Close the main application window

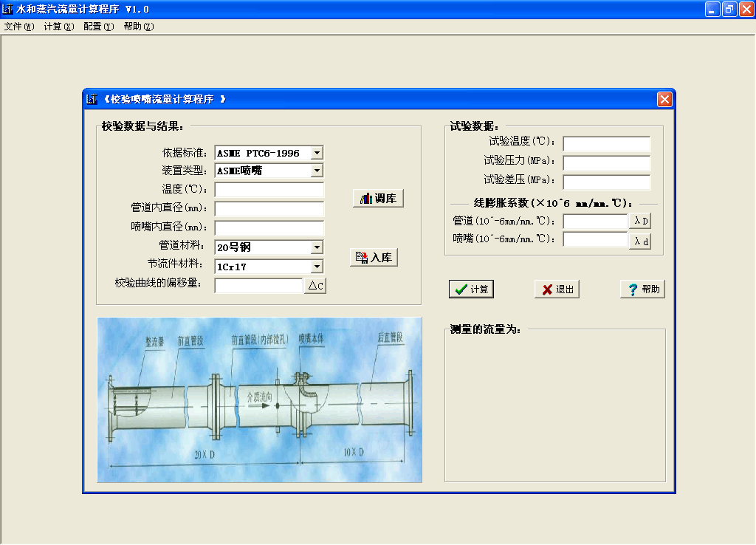click(747, 9)
